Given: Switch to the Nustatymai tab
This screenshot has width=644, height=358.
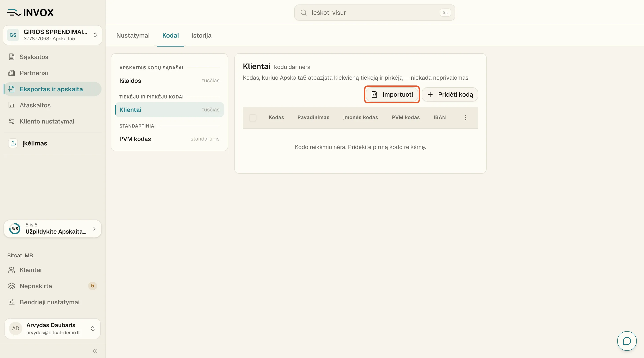Looking at the screenshot, I should tap(133, 36).
